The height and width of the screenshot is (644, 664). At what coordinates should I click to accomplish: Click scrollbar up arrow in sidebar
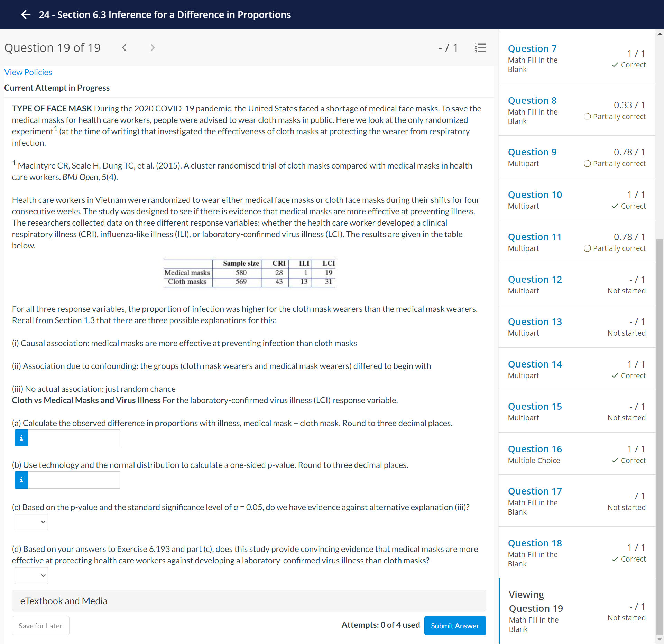pyautogui.click(x=660, y=34)
